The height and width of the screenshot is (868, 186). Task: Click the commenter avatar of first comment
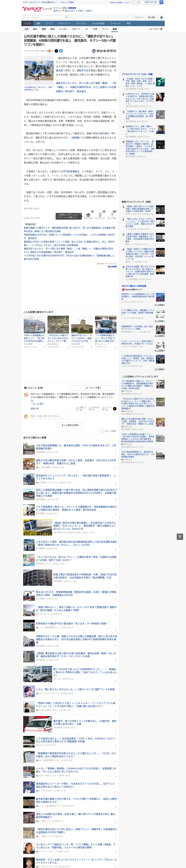click(26, 394)
